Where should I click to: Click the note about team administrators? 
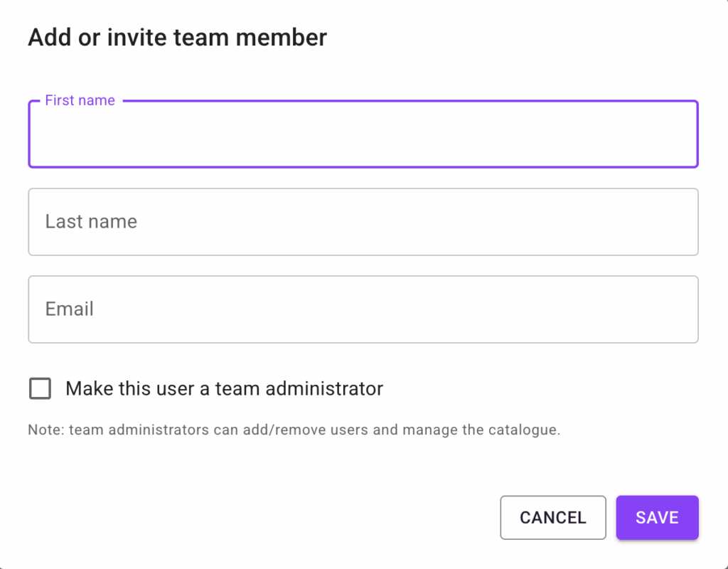[x=294, y=430]
